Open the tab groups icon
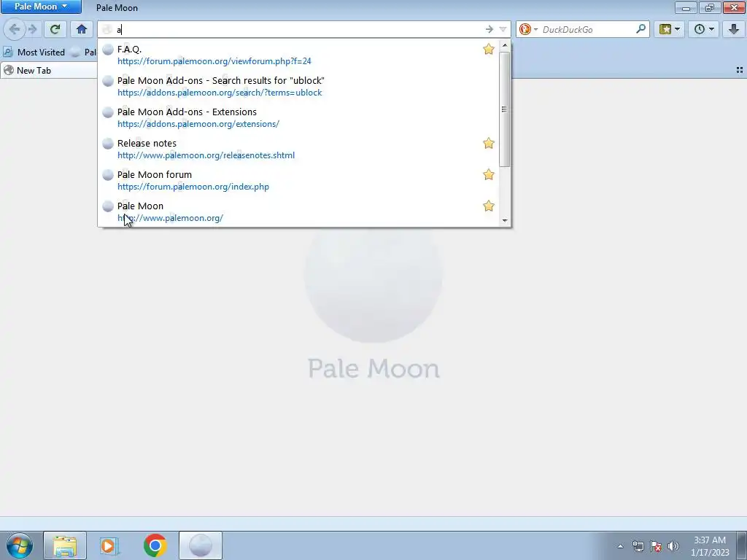Screen dimensions: 747x560 point(740,70)
